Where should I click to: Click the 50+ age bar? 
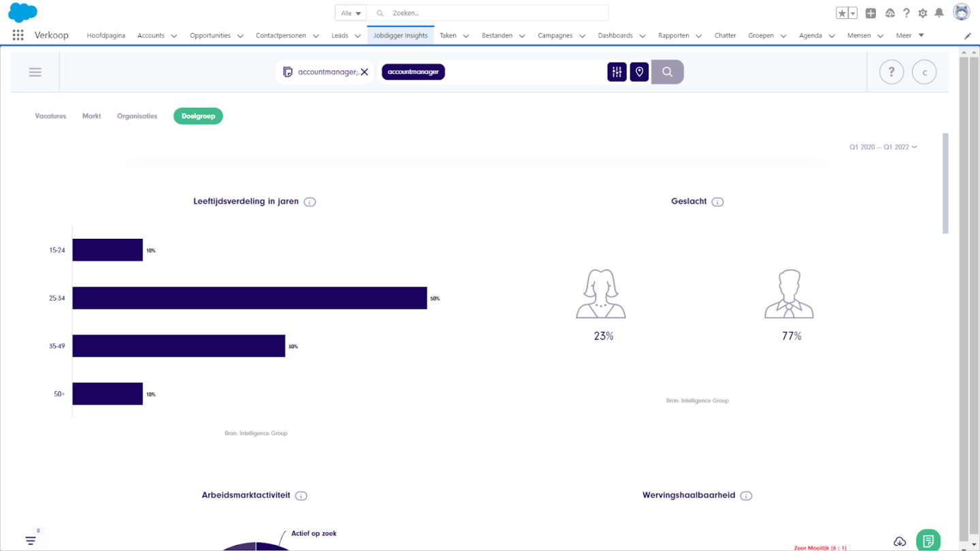[108, 394]
